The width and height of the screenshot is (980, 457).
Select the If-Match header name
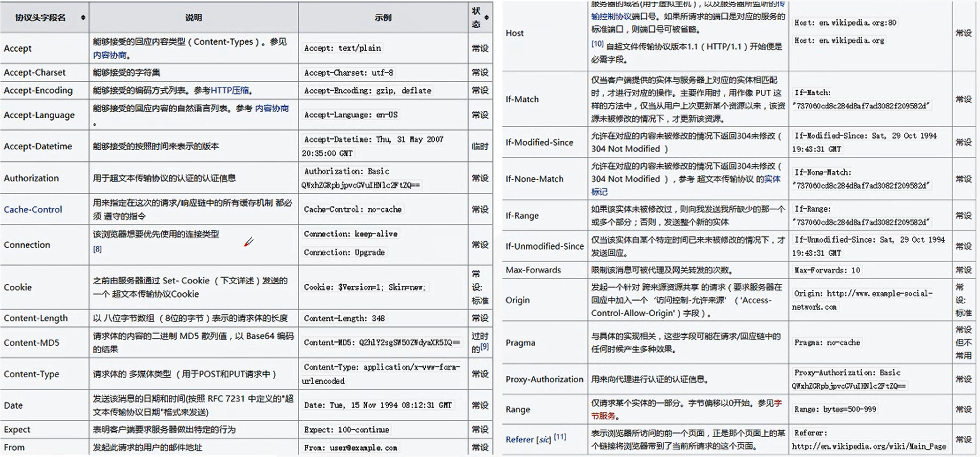[522, 99]
